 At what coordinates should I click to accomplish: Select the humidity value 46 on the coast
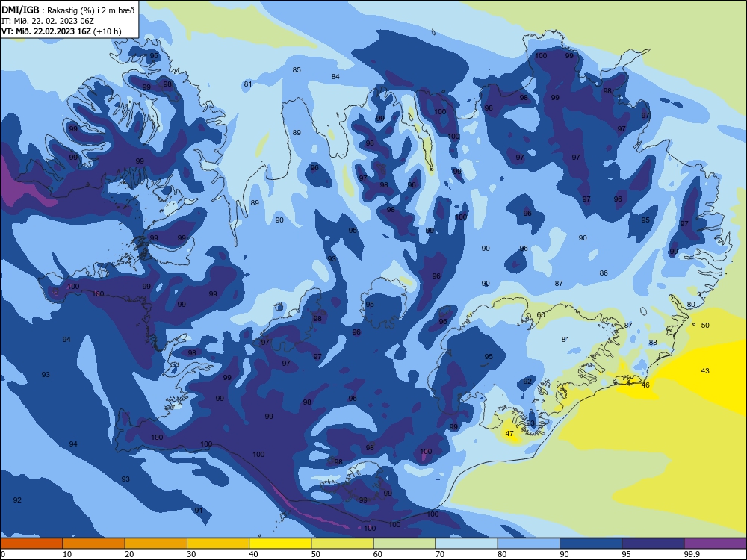click(645, 385)
